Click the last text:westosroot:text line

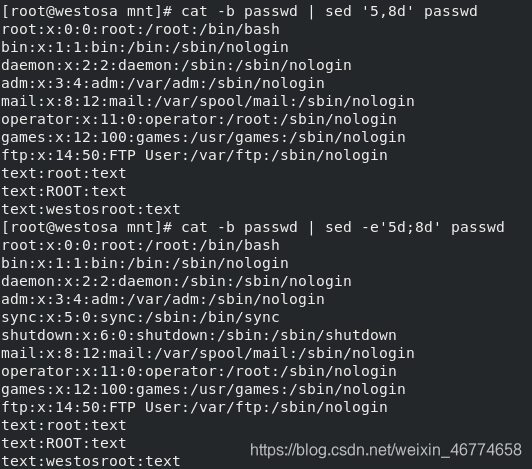tap(91, 461)
